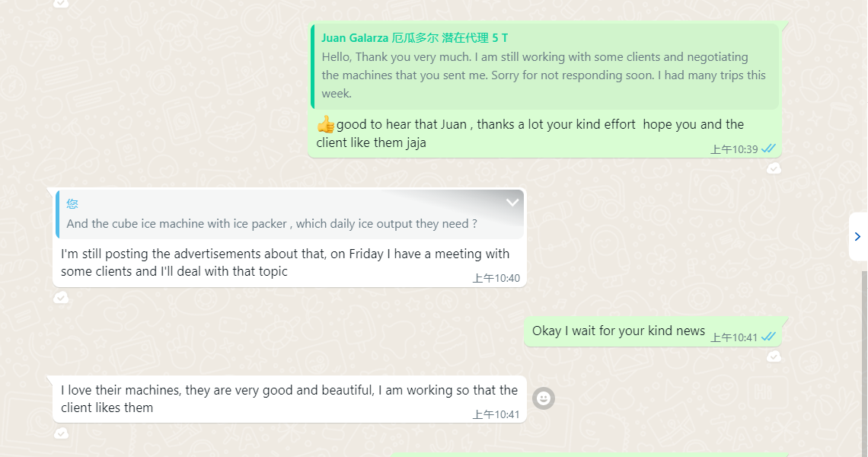Select the 'Okay I wait for your kind news' message
This screenshot has width=868, height=457.
[618, 331]
